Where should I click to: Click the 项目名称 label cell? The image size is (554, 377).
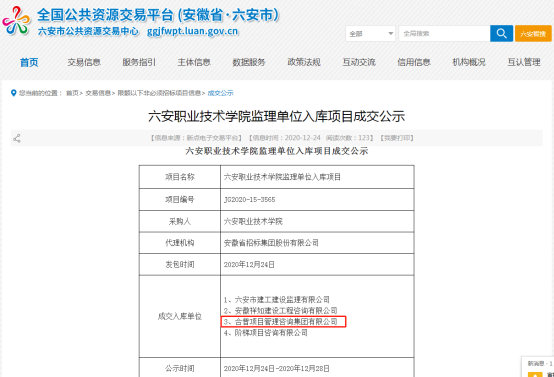[180, 177]
